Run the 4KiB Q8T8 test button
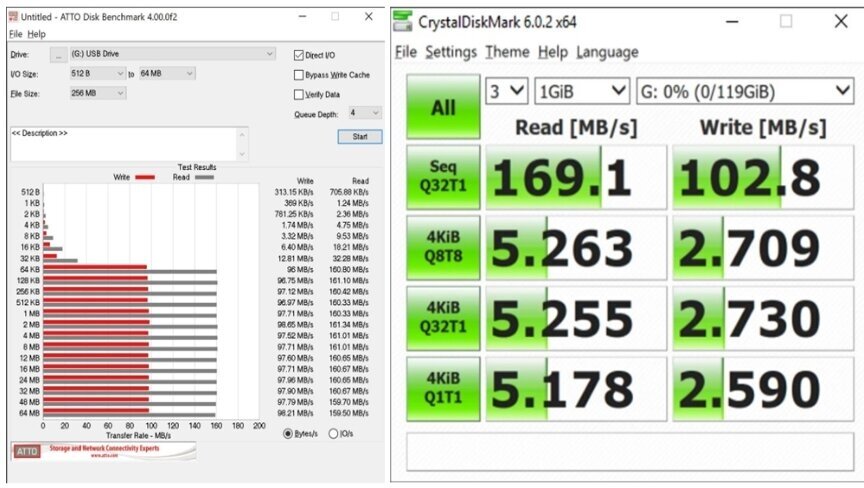 (443, 248)
